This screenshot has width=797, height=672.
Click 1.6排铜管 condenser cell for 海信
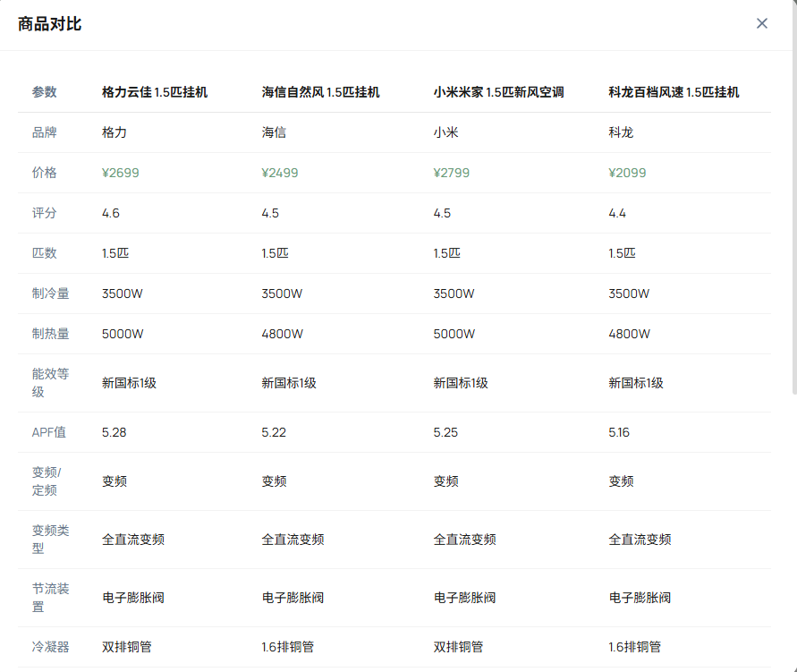click(x=288, y=647)
